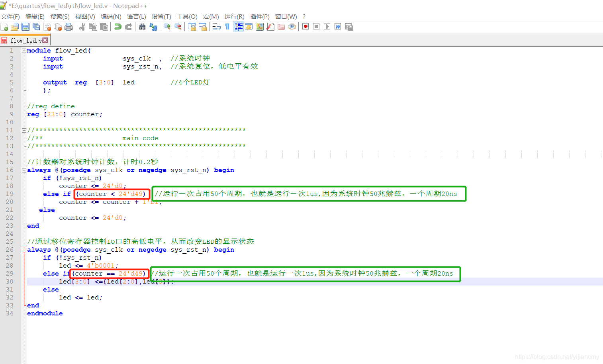Save the current file via Save icon
The image size is (603, 364).
[x=25, y=27]
